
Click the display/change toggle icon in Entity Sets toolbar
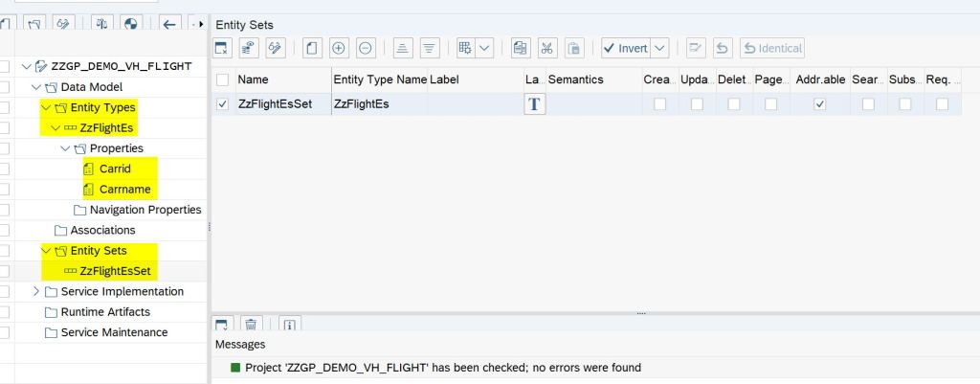[276, 48]
